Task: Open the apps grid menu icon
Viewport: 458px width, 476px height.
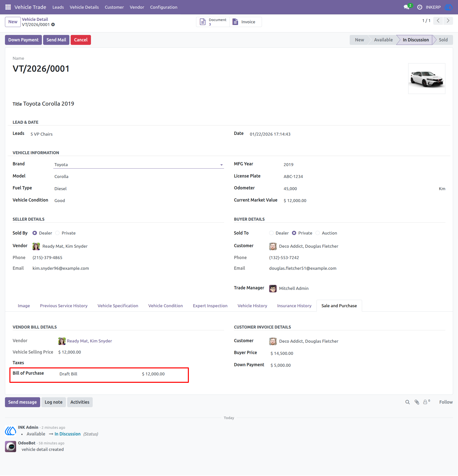Action: pyautogui.click(x=8, y=7)
